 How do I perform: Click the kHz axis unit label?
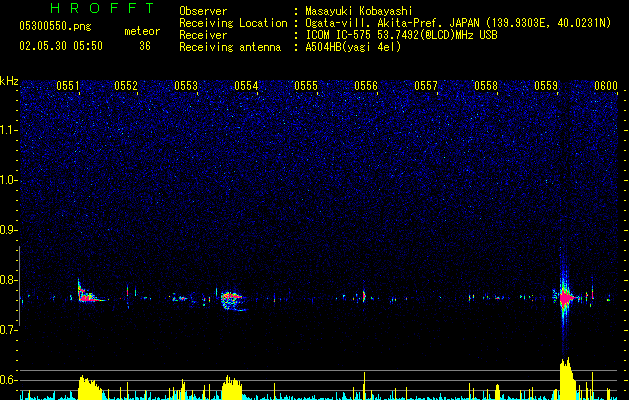point(9,81)
